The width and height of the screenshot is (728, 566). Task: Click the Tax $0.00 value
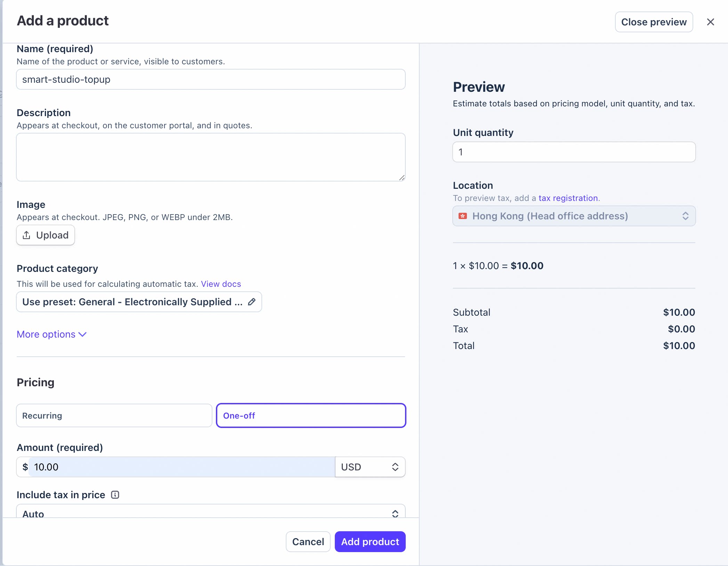pos(681,329)
